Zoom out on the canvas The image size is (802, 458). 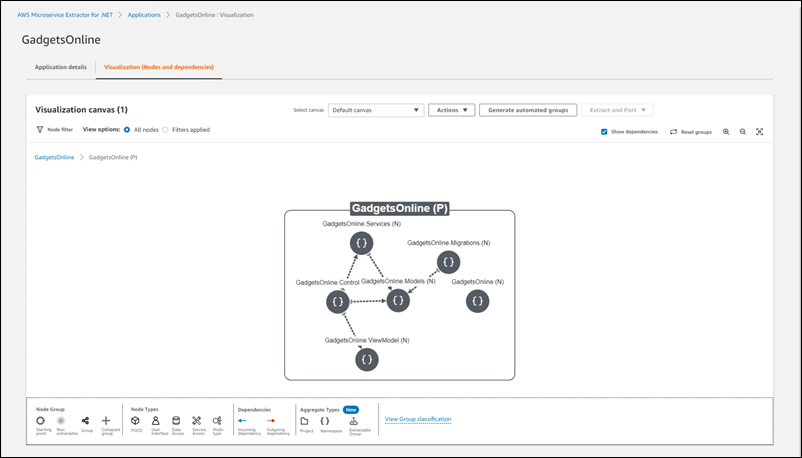tap(743, 132)
